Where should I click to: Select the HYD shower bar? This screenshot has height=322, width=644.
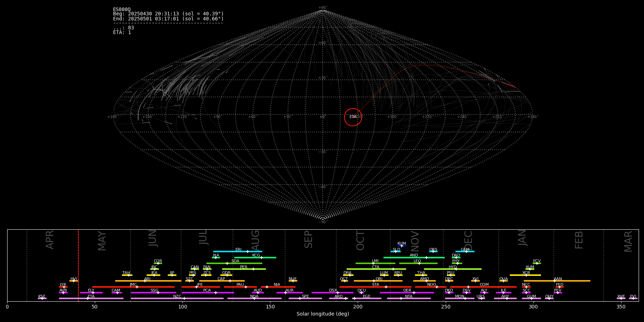coord(453,269)
